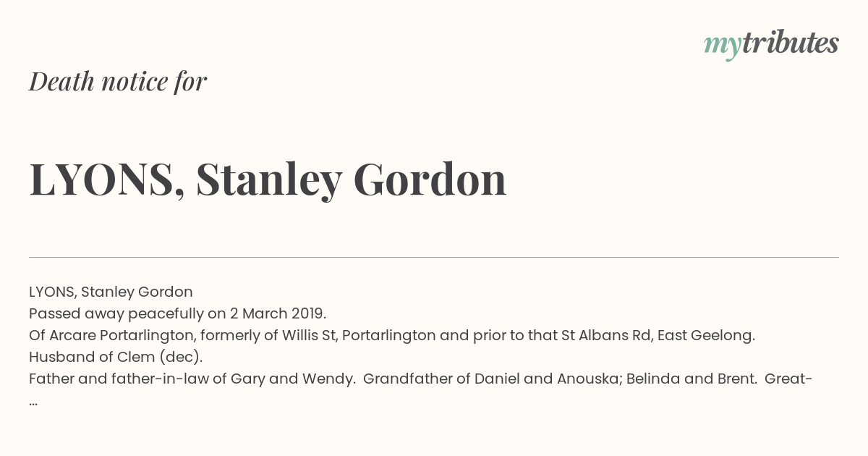Image resolution: width=868 pixels, height=456 pixels.
Task: Click the "LYONS, Stanley Gordon" notice line
Action: coord(111,292)
